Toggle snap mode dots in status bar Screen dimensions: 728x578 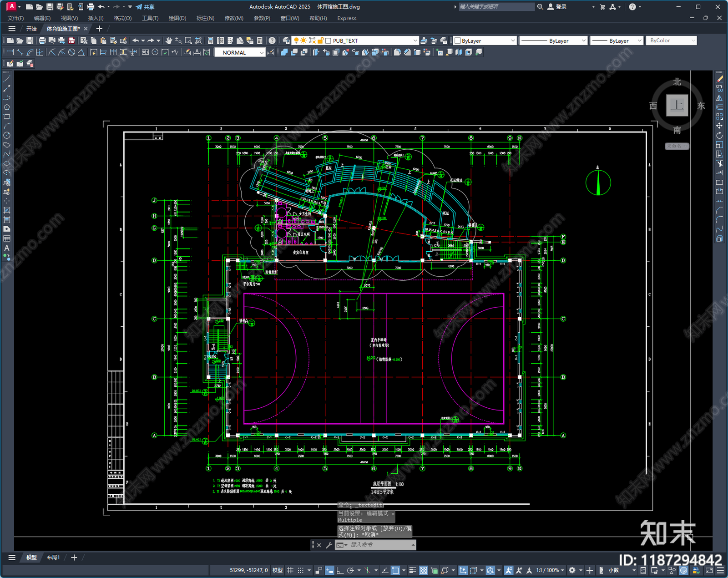point(301,570)
